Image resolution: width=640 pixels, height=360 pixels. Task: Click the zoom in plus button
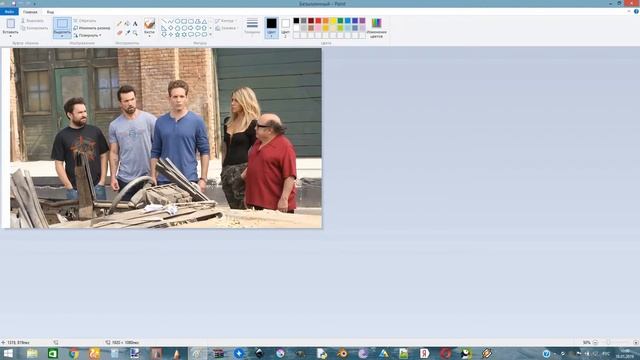(636, 342)
